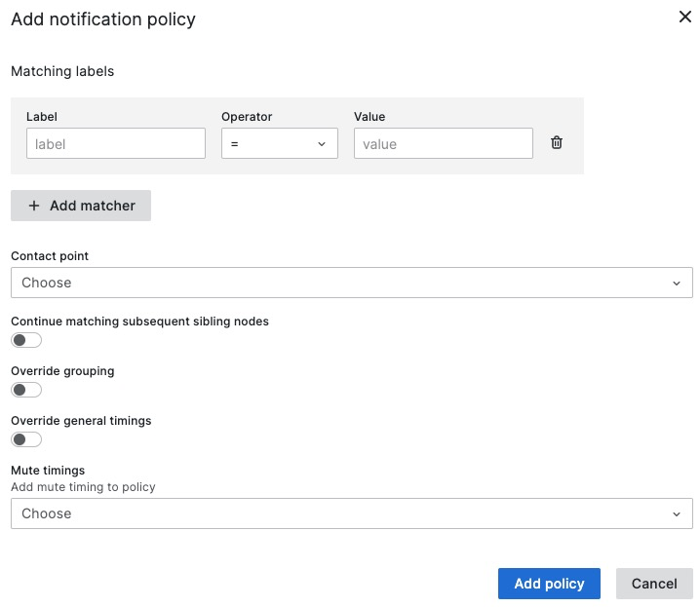Focus the Label text input
Viewport: 700px width, 607px height.
click(116, 143)
